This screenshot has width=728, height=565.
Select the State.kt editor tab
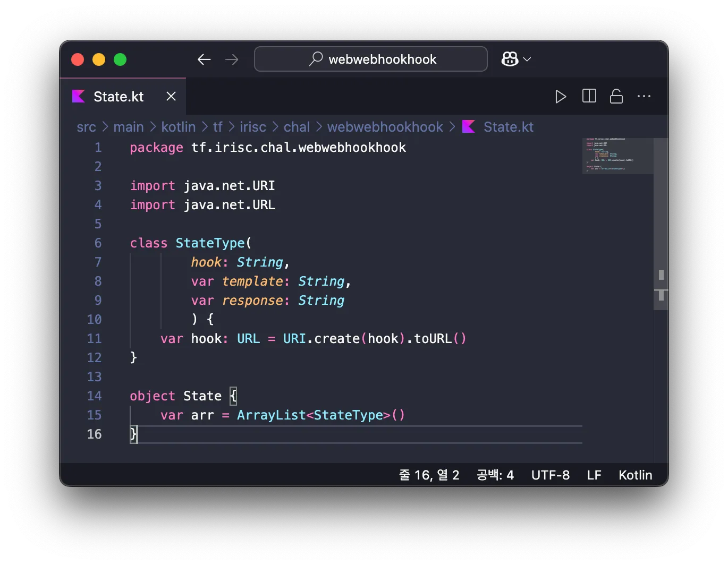tap(118, 97)
